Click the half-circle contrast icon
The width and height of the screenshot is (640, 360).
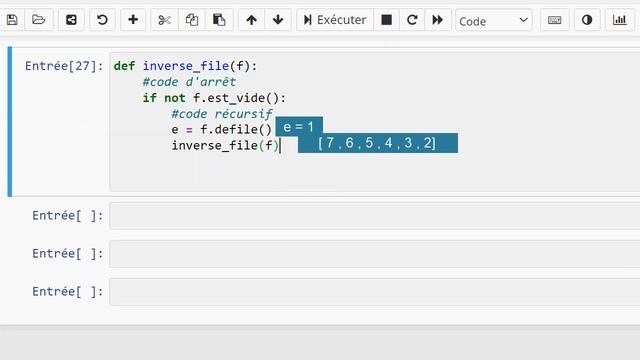(x=587, y=20)
